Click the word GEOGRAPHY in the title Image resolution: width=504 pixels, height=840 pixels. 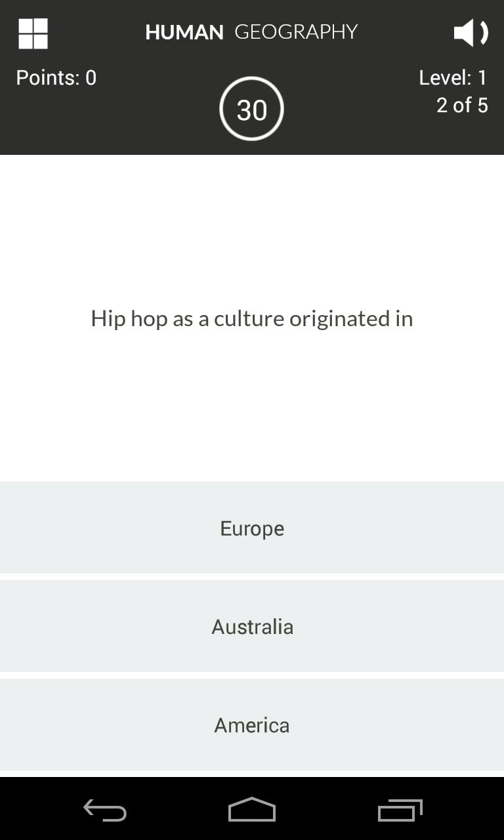coord(296,32)
